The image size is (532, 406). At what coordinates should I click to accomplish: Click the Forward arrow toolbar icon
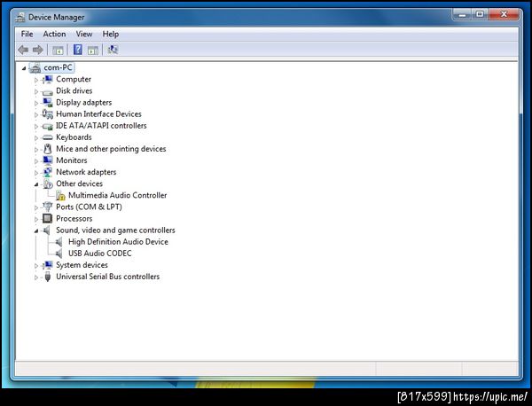coord(37,51)
